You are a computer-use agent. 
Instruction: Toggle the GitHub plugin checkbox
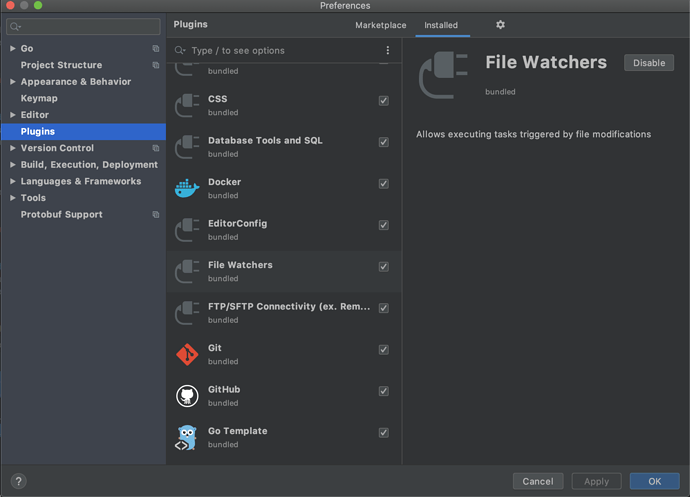point(384,391)
